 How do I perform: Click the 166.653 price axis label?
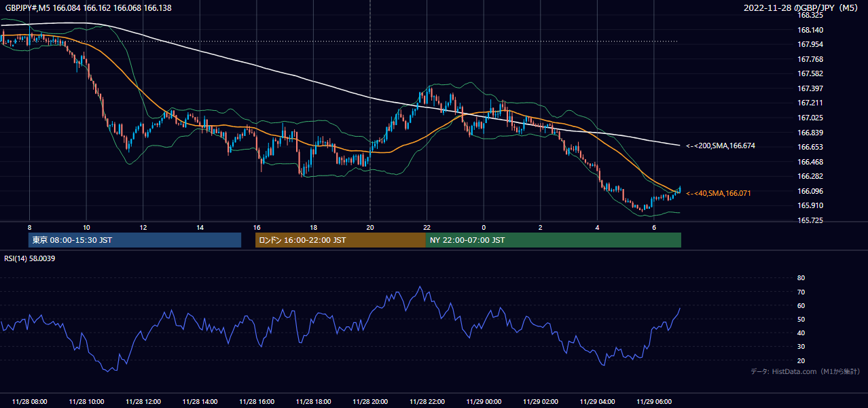coord(810,147)
